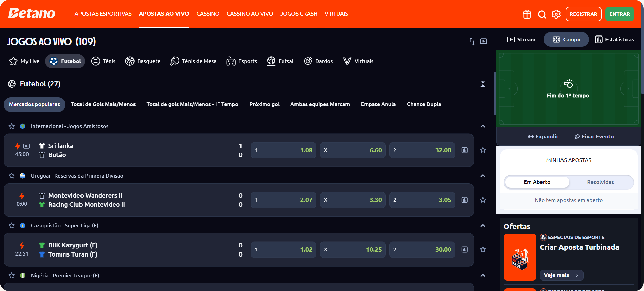This screenshot has width=644, height=291.
Task: Open statistics icon for BIIK Kazygurt match
Action: [x=464, y=249]
